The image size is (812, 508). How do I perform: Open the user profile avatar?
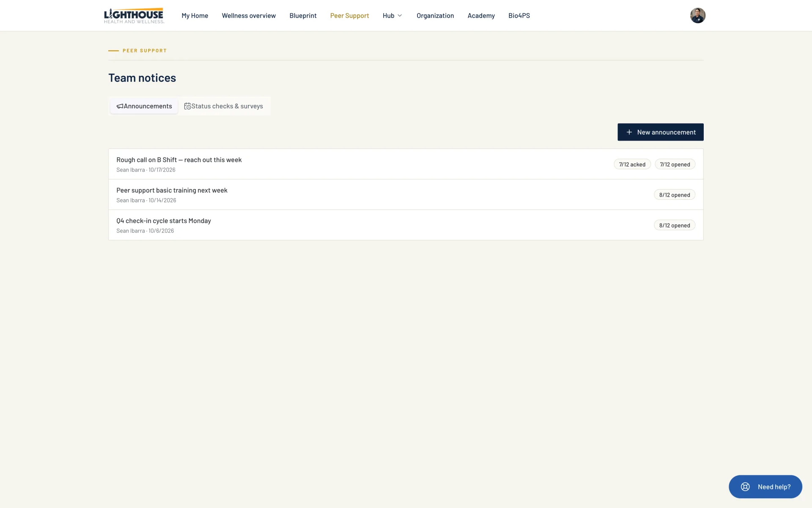(697, 16)
